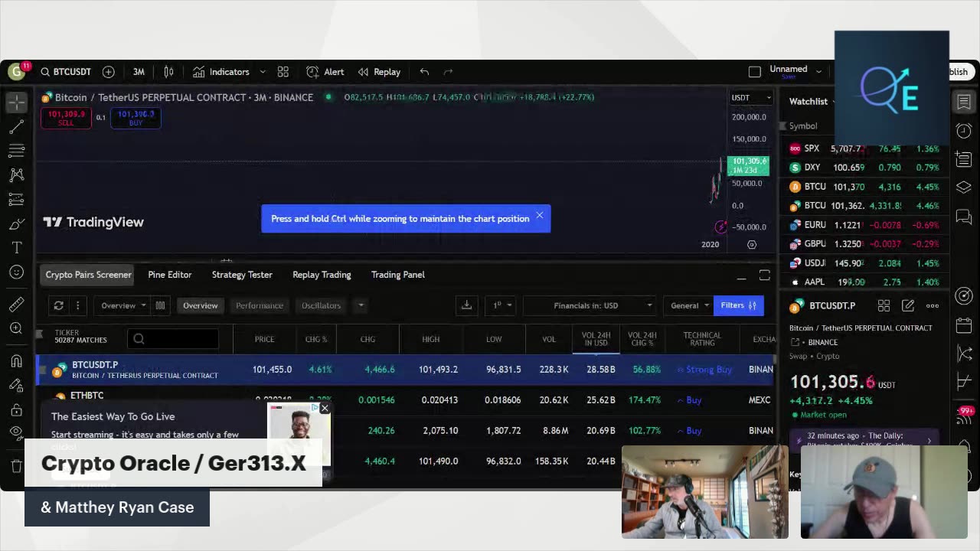The image size is (980, 551).
Task: Open the Fibonacci retracement tools
Action: [17, 151]
